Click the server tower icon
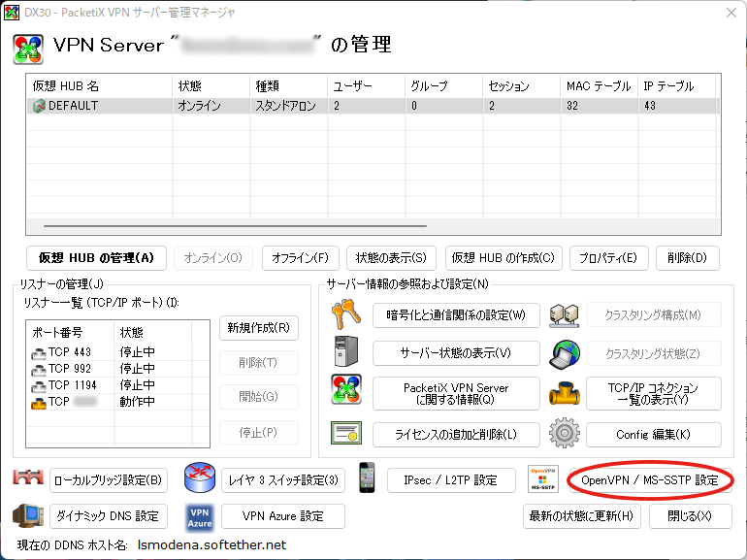 346,351
